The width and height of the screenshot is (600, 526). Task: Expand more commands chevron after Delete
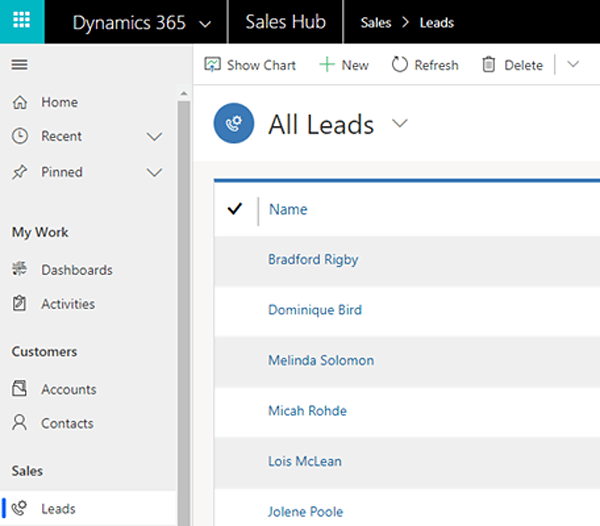click(x=573, y=64)
